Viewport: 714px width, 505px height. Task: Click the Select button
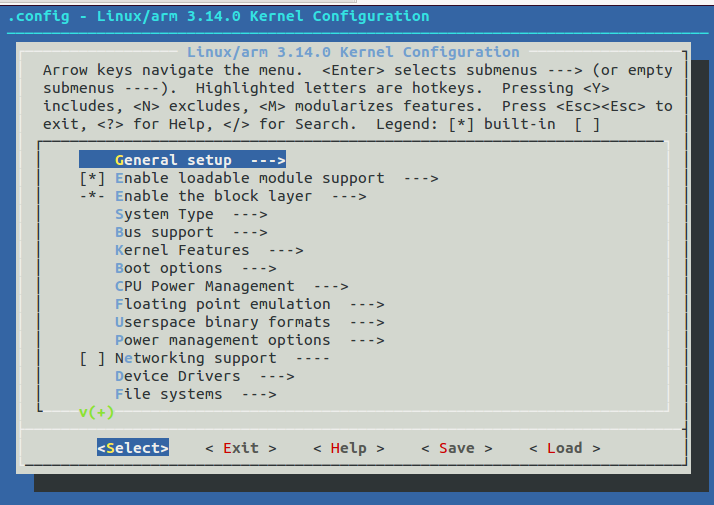click(x=133, y=448)
